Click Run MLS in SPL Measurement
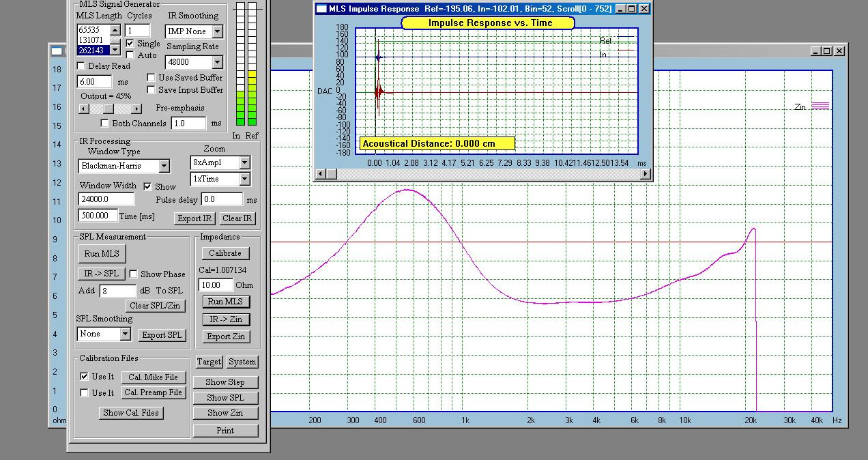This screenshot has width=868, height=460. [102, 253]
